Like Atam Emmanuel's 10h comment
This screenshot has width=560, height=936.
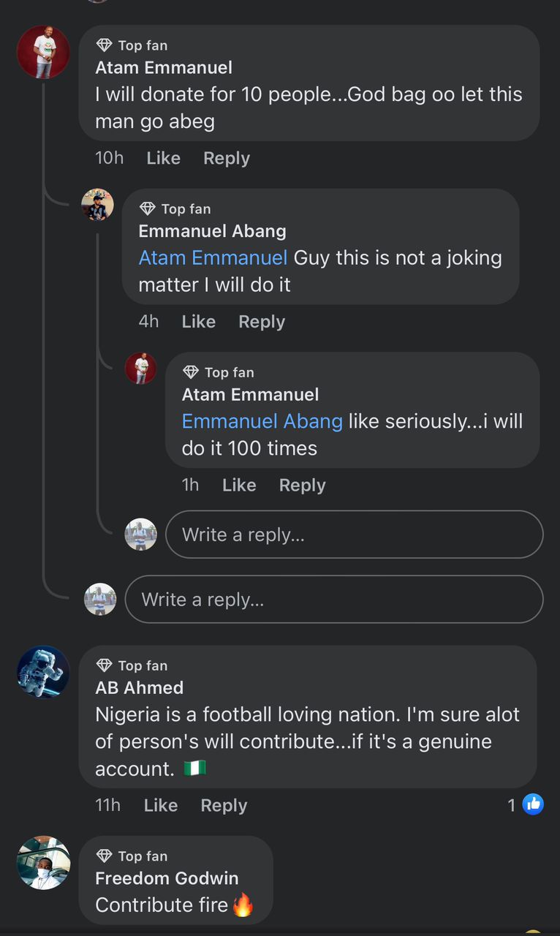tap(163, 158)
